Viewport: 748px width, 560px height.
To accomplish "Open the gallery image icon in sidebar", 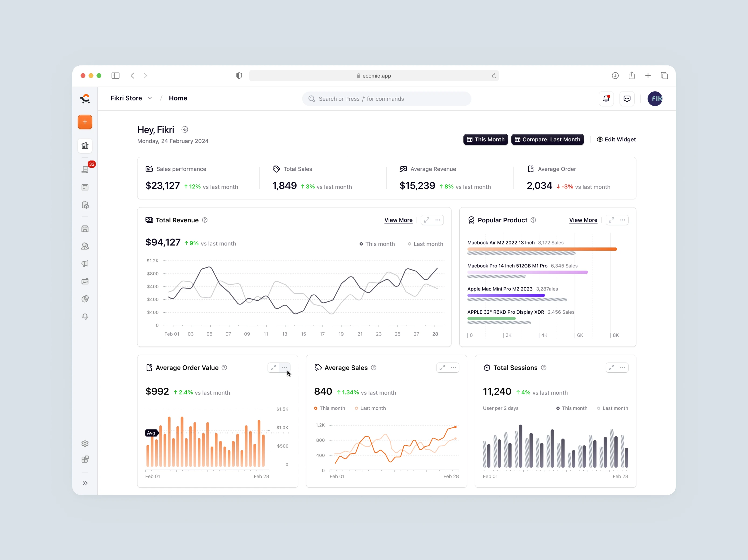I will [x=85, y=281].
